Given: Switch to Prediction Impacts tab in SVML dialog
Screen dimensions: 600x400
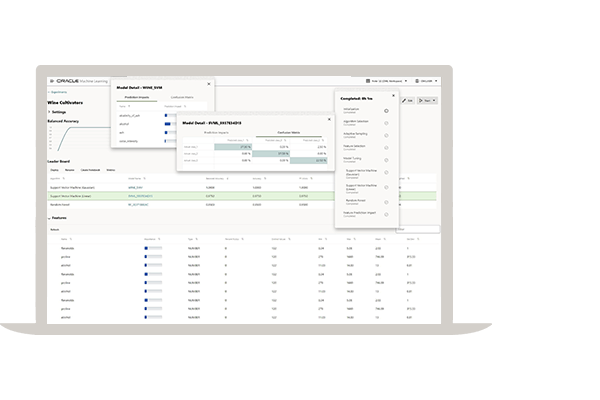Looking at the screenshot, I should tap(217, 131).
